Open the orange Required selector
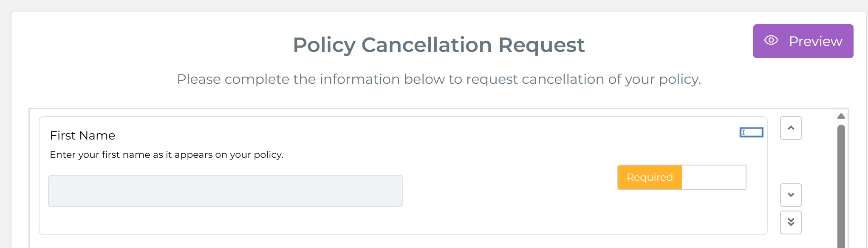Image resolution: width=868 pixels, height=248 pixels. point(649,177)
